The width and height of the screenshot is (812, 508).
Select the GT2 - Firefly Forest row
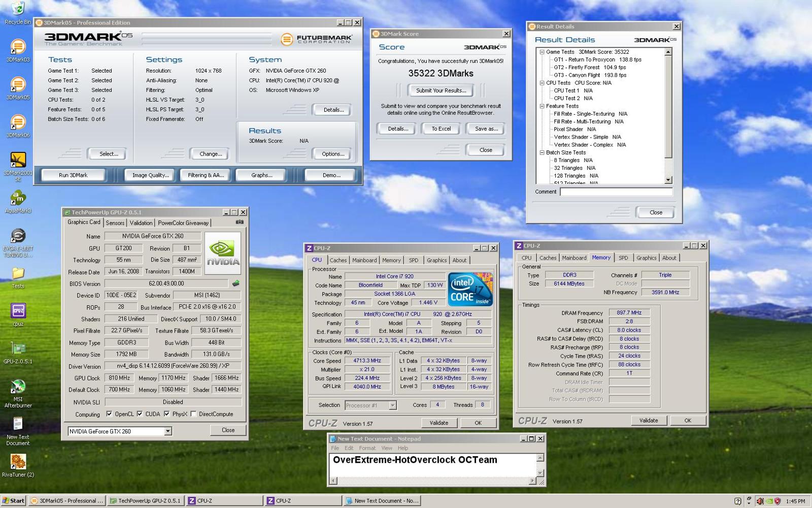(x=590, y=68)
